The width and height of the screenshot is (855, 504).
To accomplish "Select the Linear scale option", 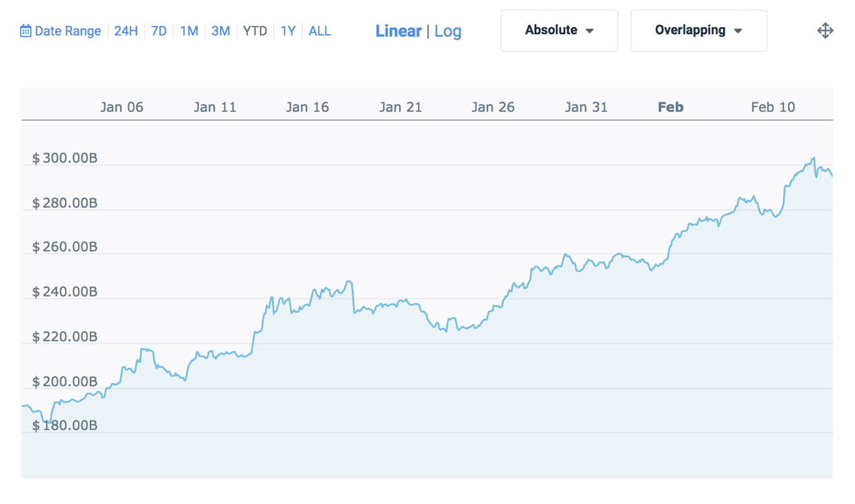I will 398,31.
